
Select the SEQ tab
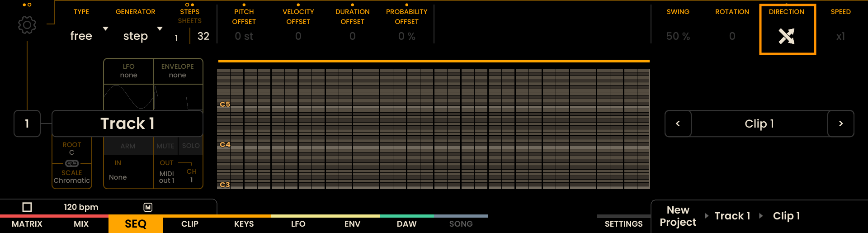point(136,224)
